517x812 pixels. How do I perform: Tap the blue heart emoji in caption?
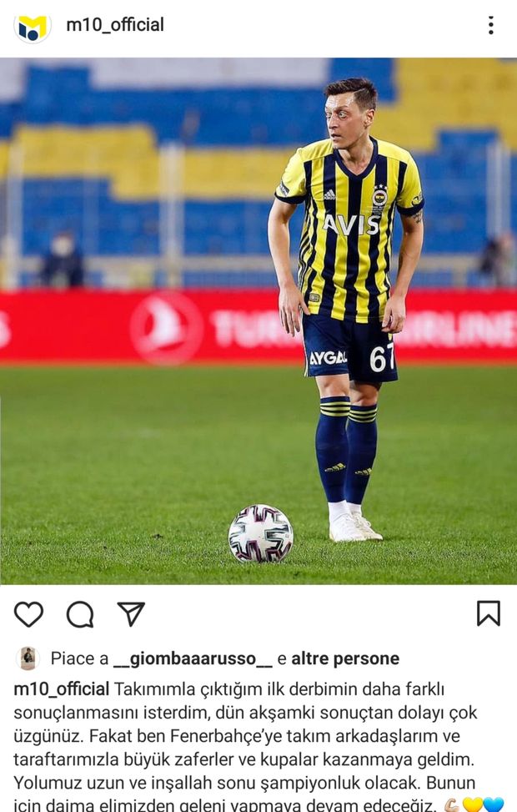pyautogui.click(x=493, y=804)
